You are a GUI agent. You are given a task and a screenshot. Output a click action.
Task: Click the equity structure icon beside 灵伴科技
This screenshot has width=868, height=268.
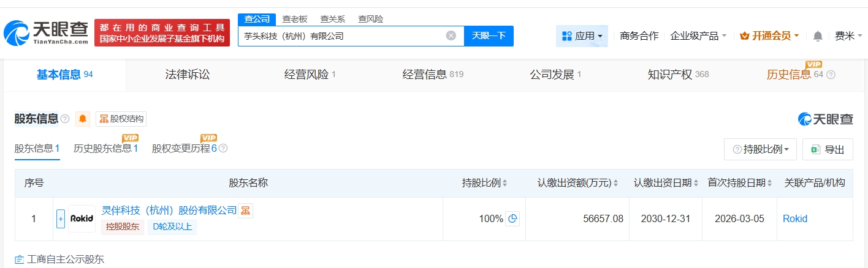245,210
